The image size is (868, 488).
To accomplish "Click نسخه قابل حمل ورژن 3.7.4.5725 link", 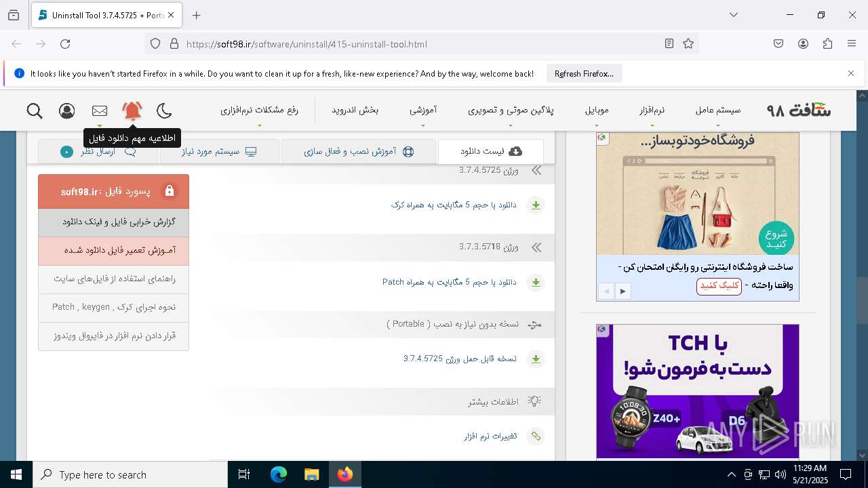I will [460, 359].
